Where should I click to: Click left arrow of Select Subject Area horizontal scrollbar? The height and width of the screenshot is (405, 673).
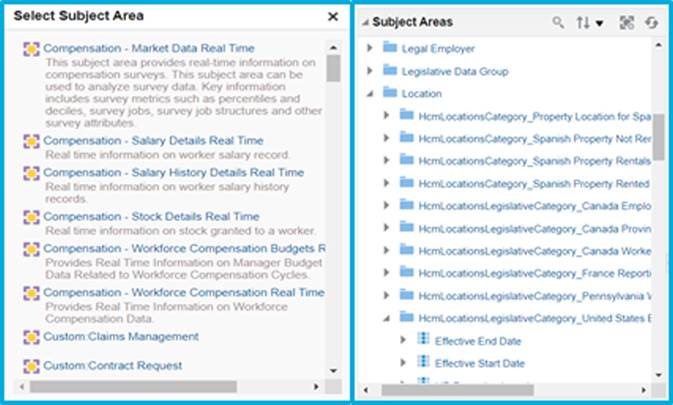[x=22, y=387]
